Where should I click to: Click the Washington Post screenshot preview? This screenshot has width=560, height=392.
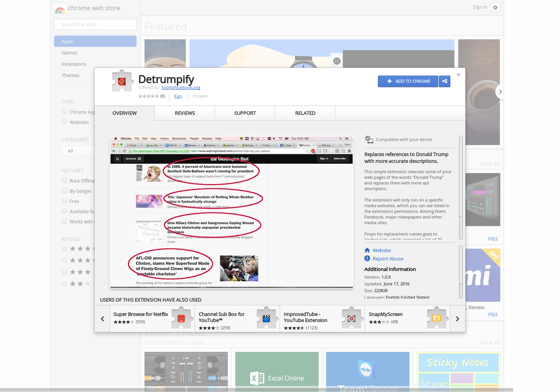coord(232,212)
